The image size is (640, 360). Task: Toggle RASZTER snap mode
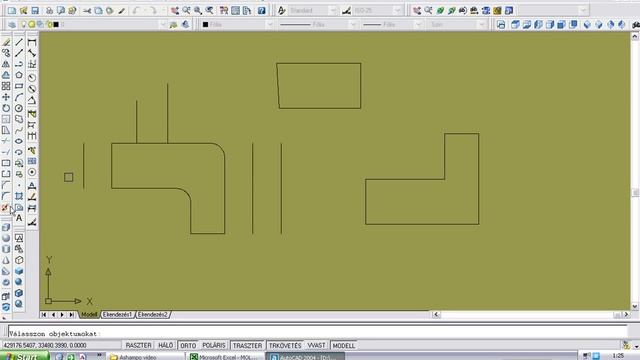coord(138,346)
